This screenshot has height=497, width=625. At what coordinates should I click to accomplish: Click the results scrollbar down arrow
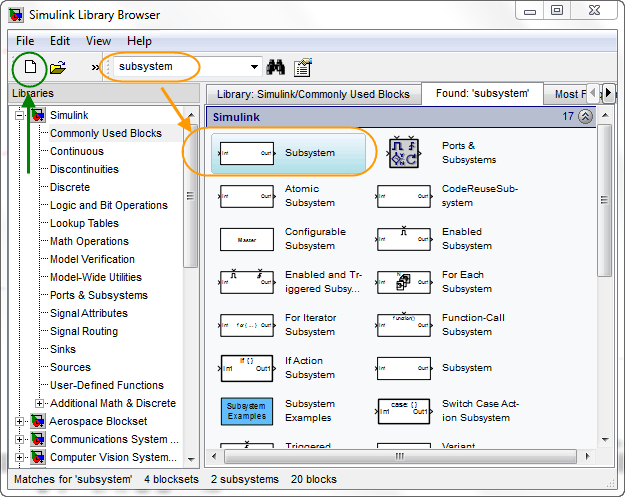(605, 439)
